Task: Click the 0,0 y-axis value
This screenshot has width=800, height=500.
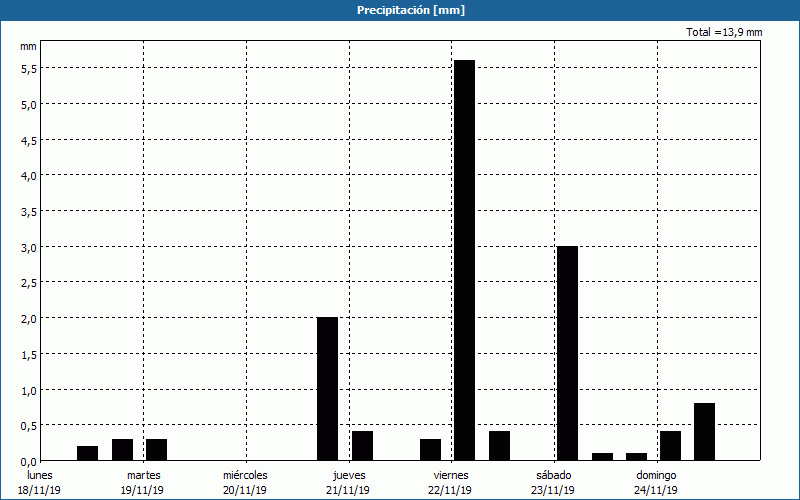Action: [x=29, y=462]
